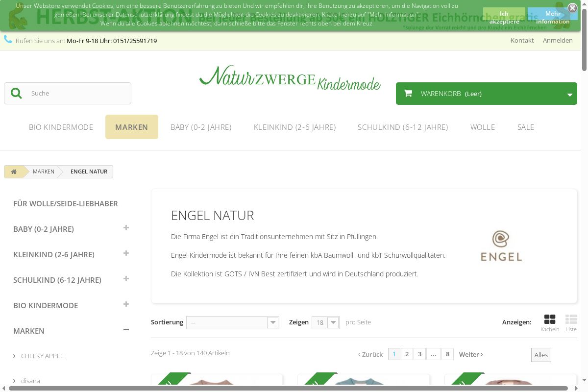Open the Sortierung dropdown
Image resolution: width=588 pixels, height=392 pixels.
[232, 322]
